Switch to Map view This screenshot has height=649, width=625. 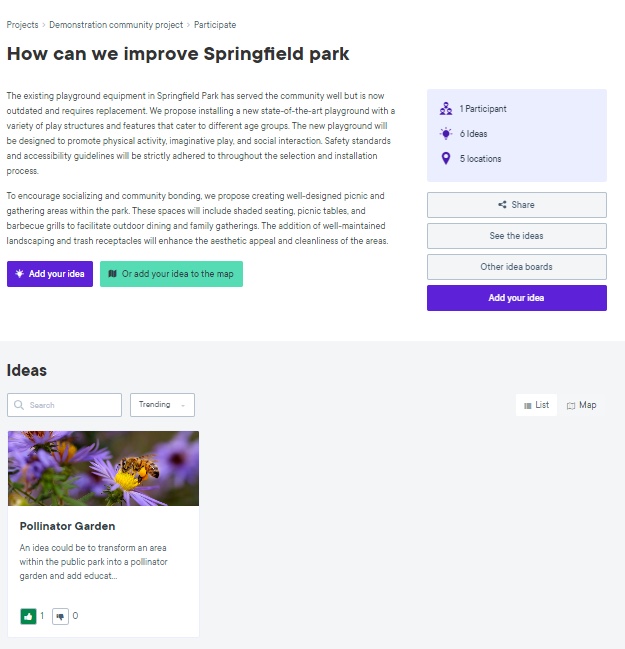(x=581, y=405)
